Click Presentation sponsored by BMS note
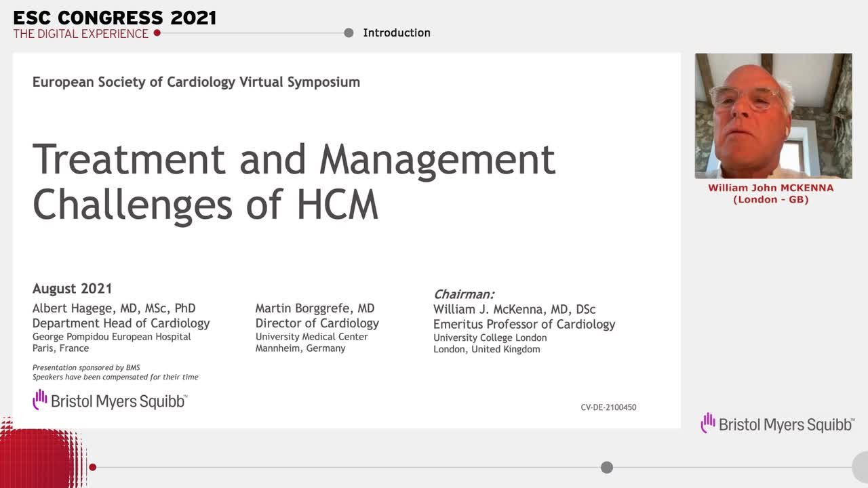 pos(86,368)
